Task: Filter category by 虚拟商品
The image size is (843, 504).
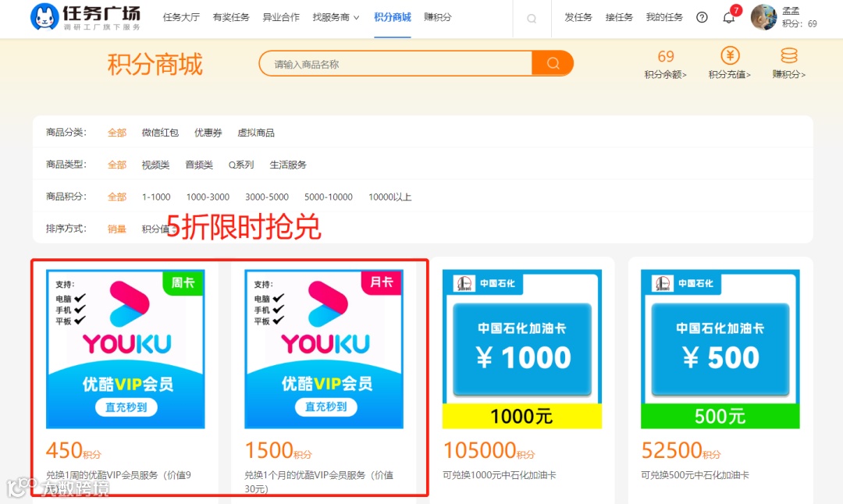Action: click(256, 133)
